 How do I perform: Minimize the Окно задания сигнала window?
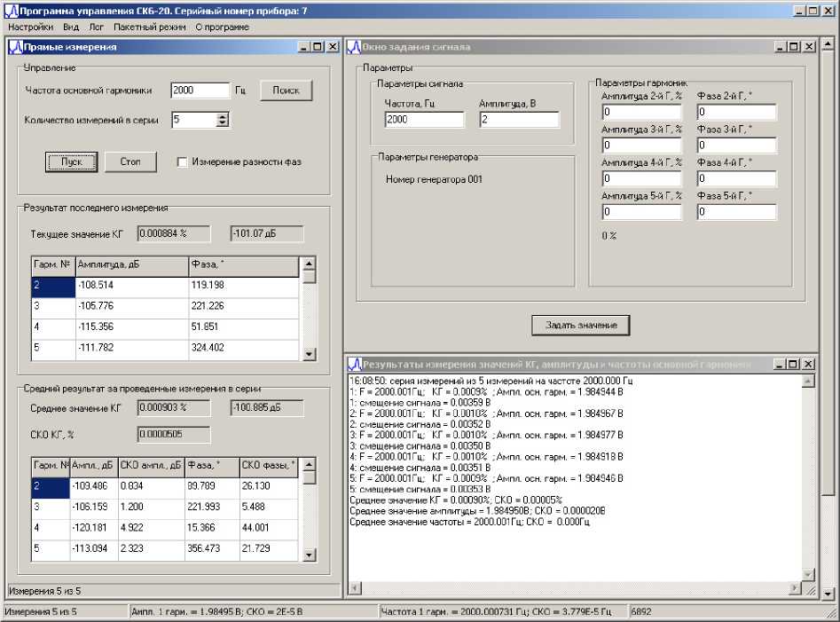pos(781,47)
